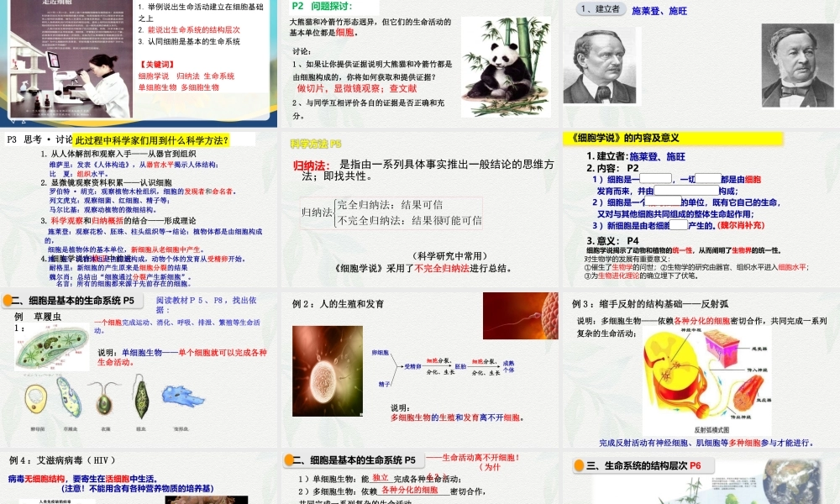Select the P3 思考·讨论 slide
Screen dimensions: 840x504
tap(139, 209)
